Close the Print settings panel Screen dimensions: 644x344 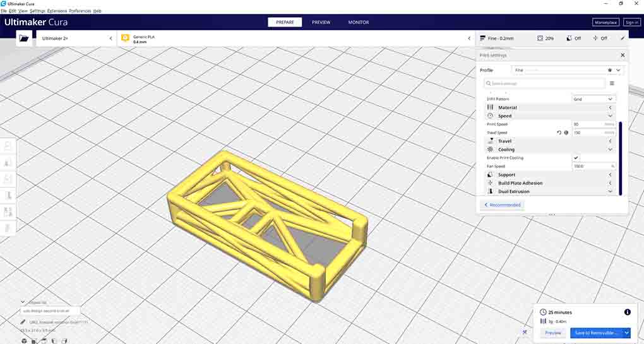[x=623, y=55]
